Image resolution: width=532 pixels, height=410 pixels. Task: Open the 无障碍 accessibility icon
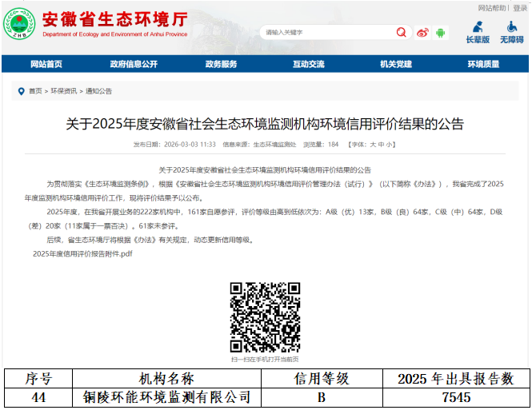[x=511, y=31]
